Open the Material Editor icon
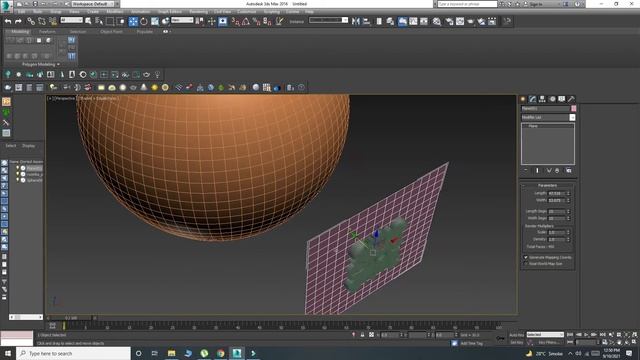This screenshot has height=360, width=640. point(437,21)
